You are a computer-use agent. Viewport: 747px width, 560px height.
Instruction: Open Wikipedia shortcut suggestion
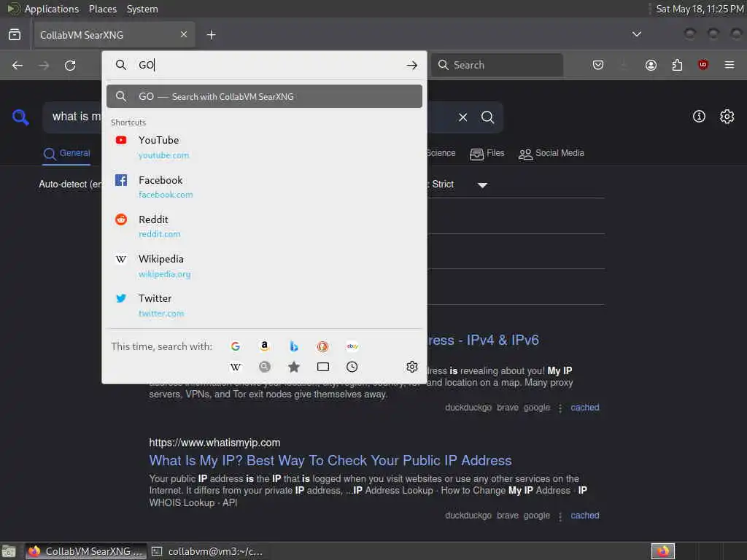pyautogui.click(x=264, y=265)
